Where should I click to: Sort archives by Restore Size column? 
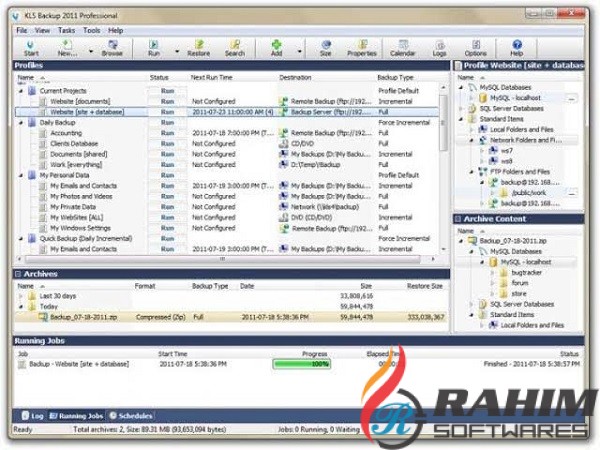tap(424, 286)
